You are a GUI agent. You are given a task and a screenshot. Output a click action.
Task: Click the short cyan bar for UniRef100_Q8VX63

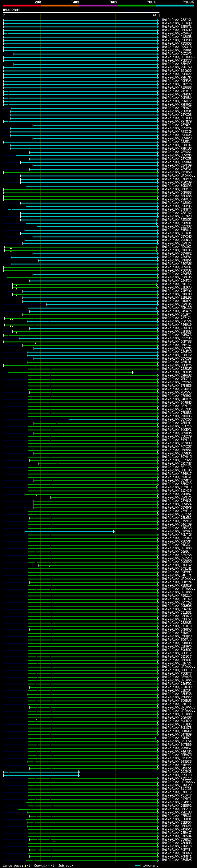pyautogui.click(x=114, y=420)
